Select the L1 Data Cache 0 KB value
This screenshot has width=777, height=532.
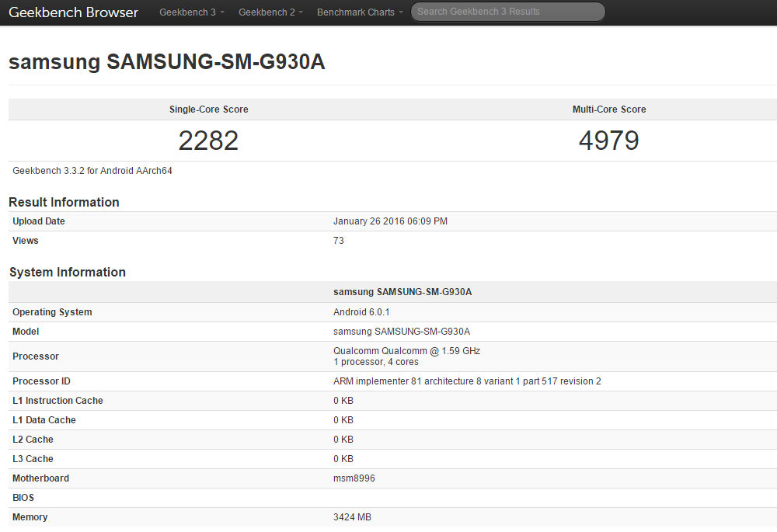click(x=343, y=419)
